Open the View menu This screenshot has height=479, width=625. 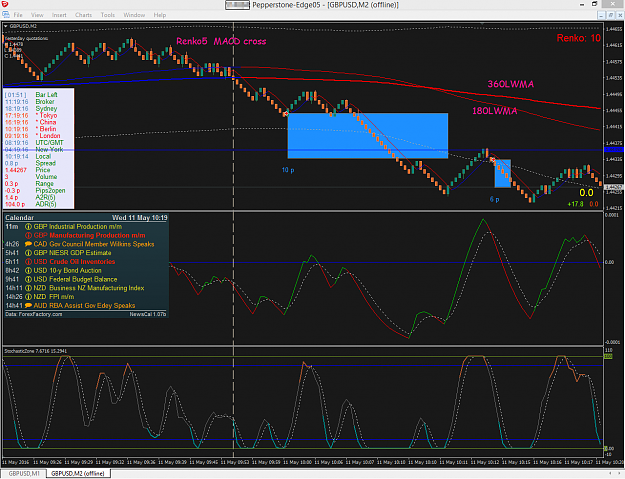click(x=37, y=15)
